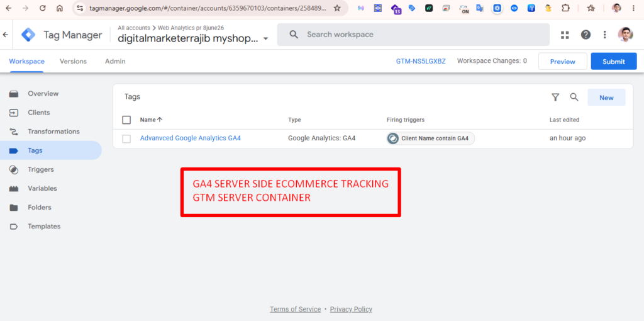This screenshot has width=644, height=321.
Task: Bookmark this page with the star icon
Action: (x=337, y=8)
